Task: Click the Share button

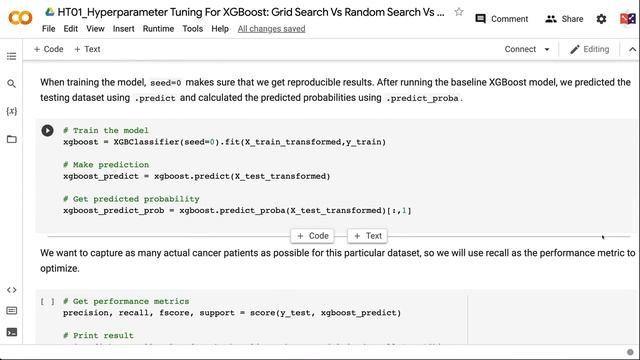Action: coord(564,19)
